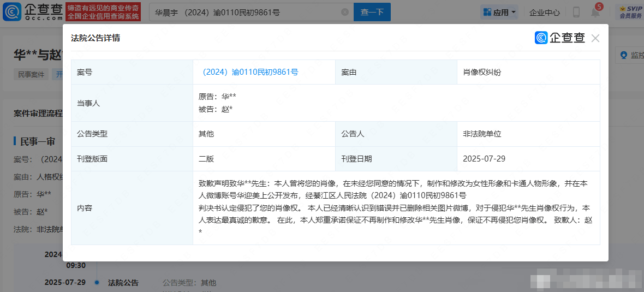Clear the search box with the X icon
Viewport: 644px width, 292px height.
[345, 13]
